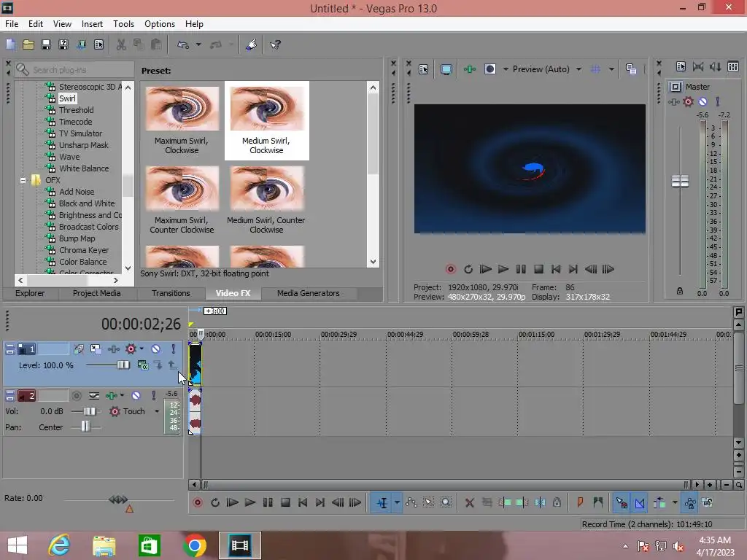The width and height of the screenshot is (747, 560).
Task: Toggle Enable Snapping in timeline toolbar
Action: click(622, 502)
